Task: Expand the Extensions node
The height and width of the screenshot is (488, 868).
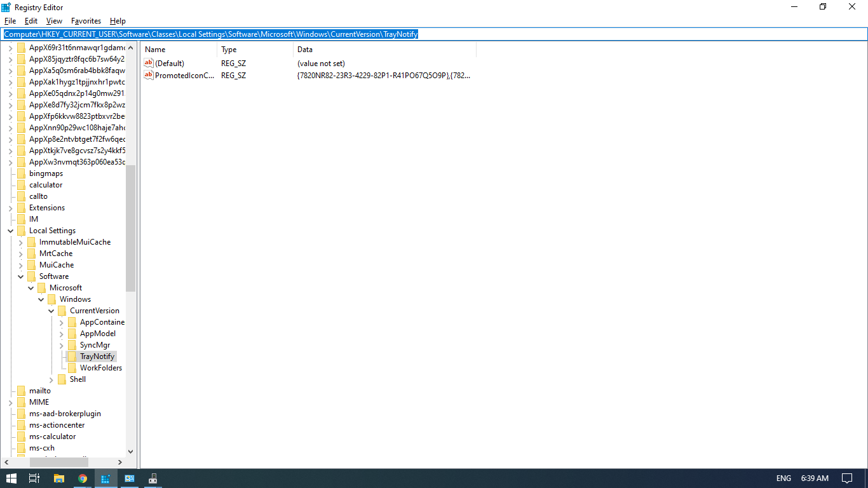Action: tap(11, 208)
